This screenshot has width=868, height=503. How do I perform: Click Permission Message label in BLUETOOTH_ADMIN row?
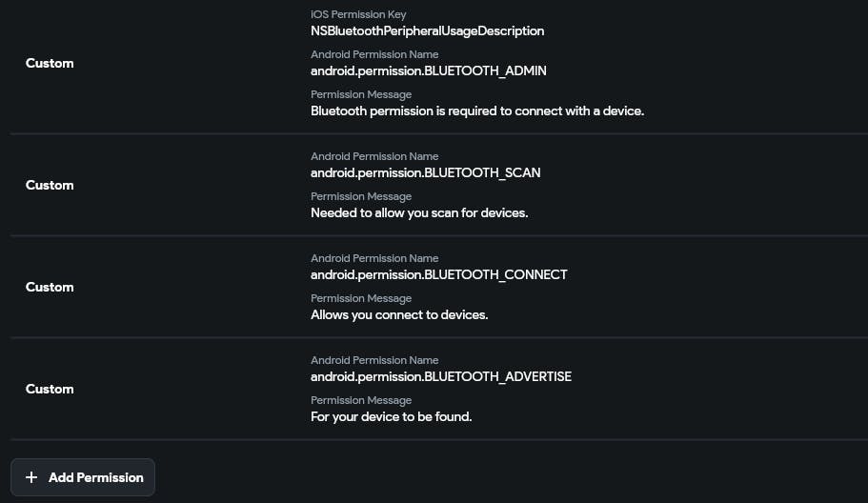(x=361, y=94)
